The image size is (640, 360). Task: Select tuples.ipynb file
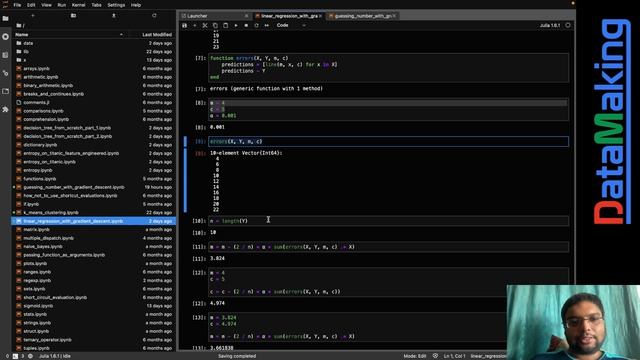pyautogui.click(x=94, y=348)
